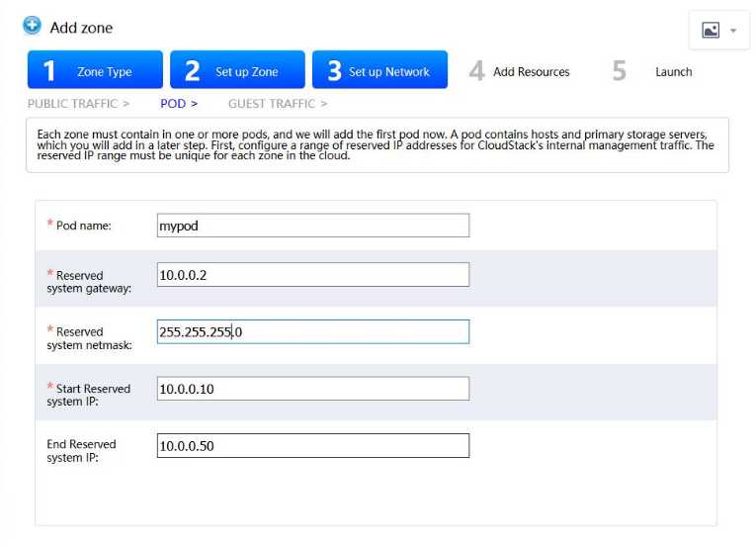756x546 pixels.
Task: Click the 'Reserved system netmask:' label
Action: [x=89, y=338]
